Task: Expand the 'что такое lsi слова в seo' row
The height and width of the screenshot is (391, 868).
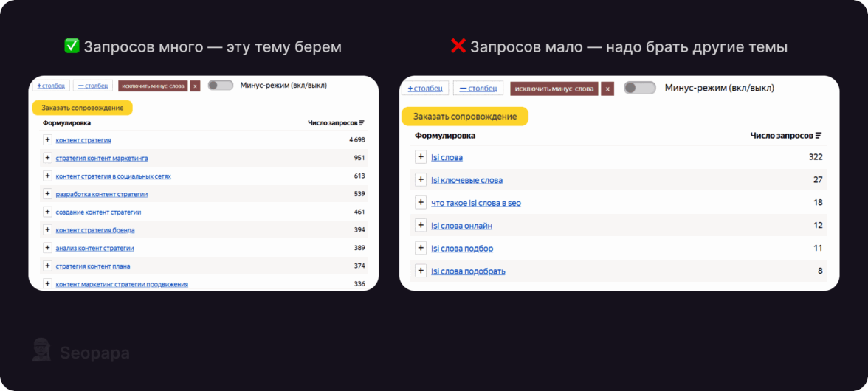Action: coord(421,202)
